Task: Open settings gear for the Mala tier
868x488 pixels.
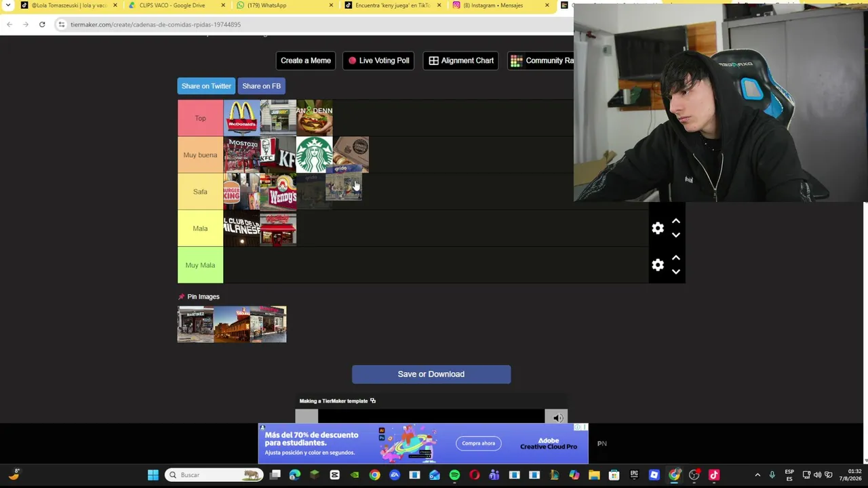Action: coord(658,228)
